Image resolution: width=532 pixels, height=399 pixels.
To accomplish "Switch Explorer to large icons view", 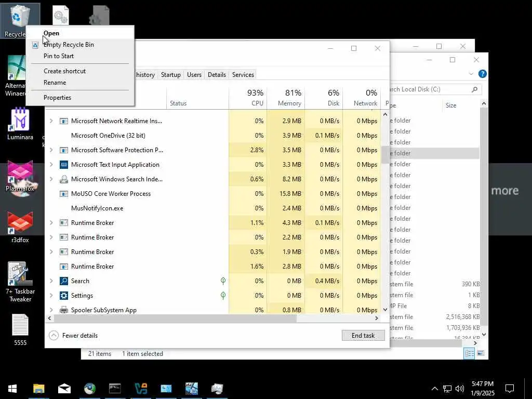I will click(x=481, y=353).
